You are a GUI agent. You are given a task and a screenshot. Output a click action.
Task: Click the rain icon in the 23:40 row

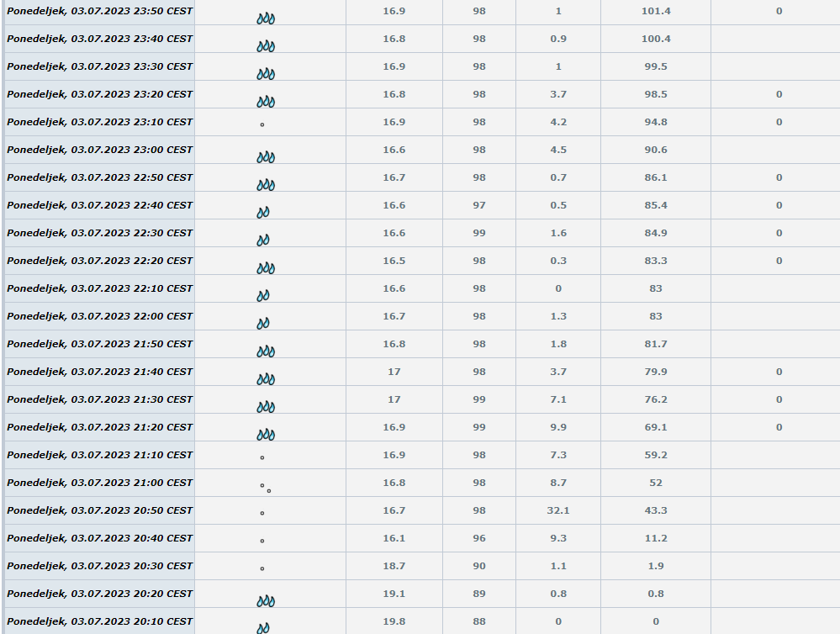click(266, 46)
